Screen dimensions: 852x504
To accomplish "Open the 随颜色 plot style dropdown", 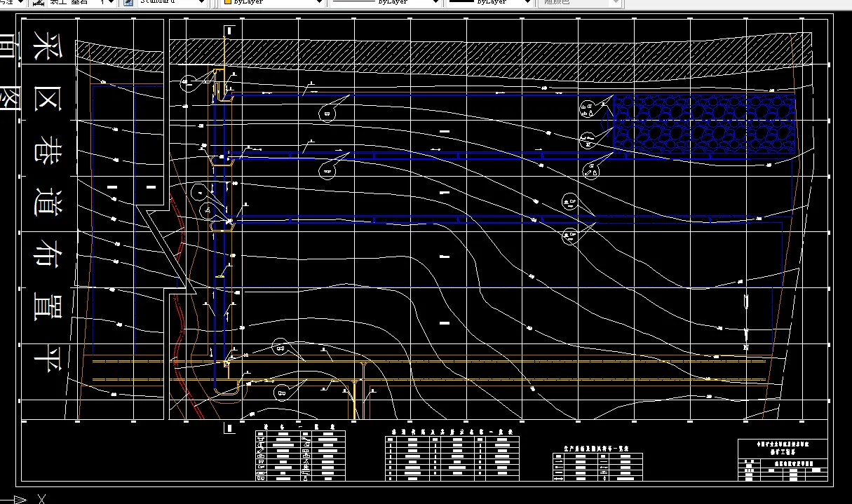I will coord(582,3).
